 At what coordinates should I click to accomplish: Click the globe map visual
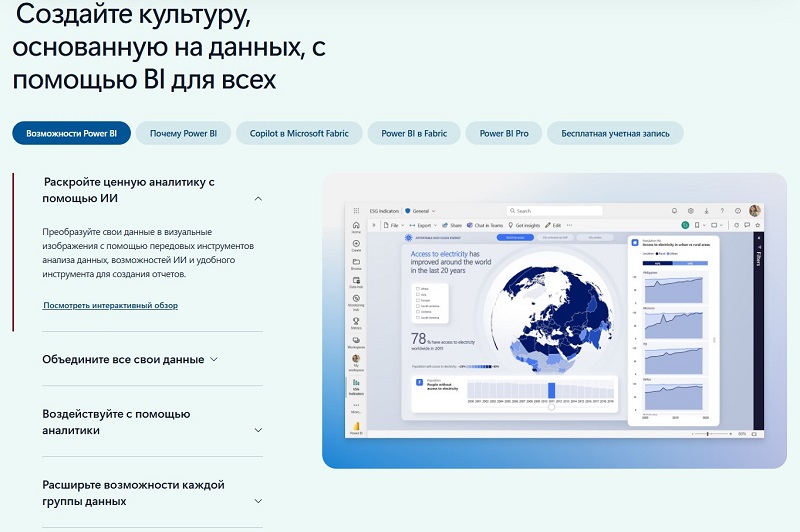tap(555, 319)
